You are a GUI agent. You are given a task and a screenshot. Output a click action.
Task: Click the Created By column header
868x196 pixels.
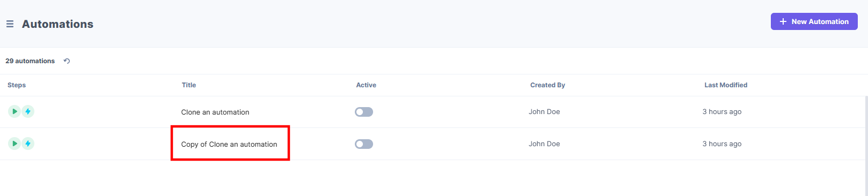click(x=548, y=85)
